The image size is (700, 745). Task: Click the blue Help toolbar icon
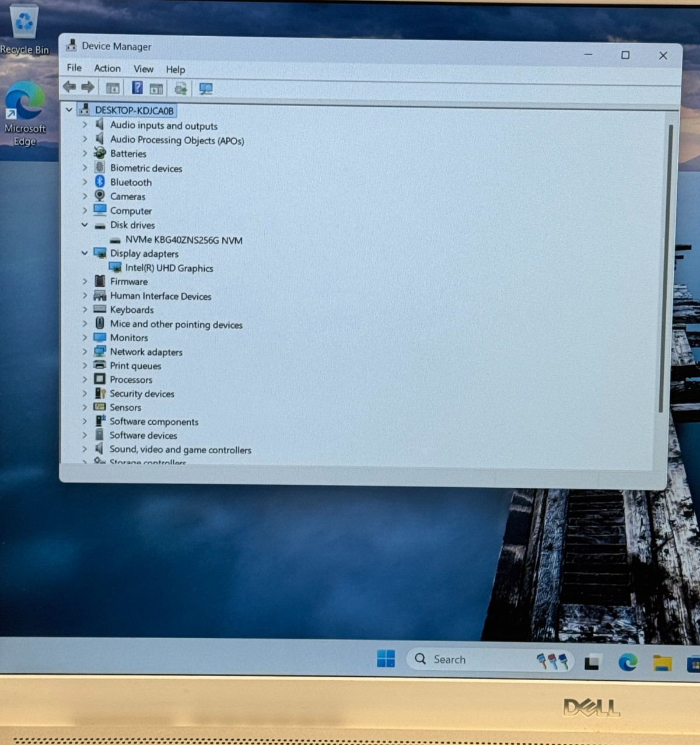pyautogui.click(x=137, y=88)
